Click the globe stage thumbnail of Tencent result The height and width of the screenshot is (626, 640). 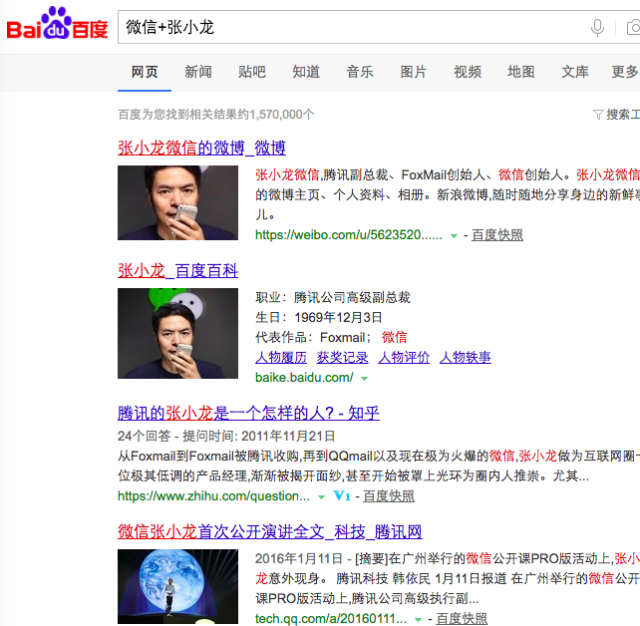point(178,586)
